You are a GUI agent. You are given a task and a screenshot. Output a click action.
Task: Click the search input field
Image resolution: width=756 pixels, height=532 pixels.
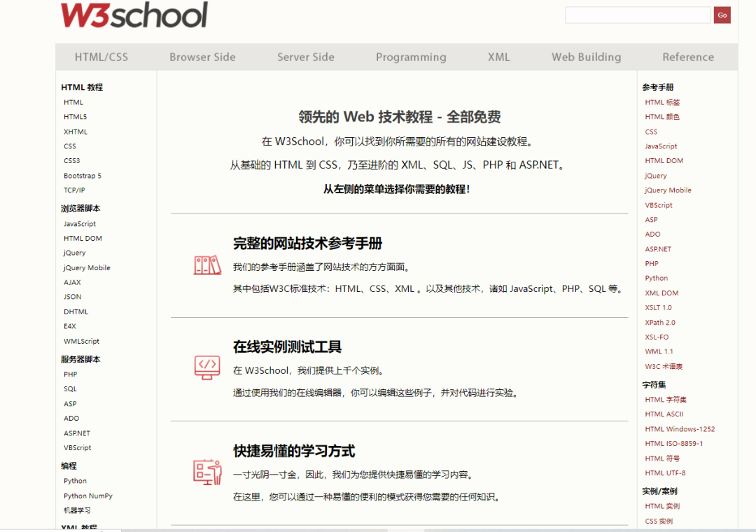coord(638,15)
